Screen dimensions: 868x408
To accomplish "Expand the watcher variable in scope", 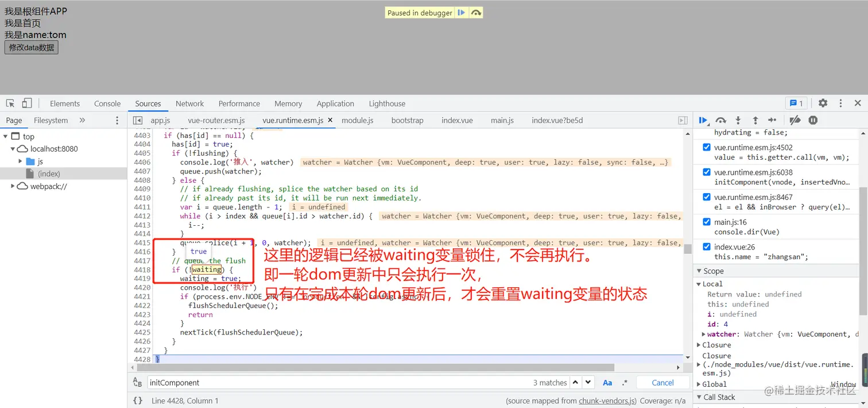I will click(x=703, y=334).
